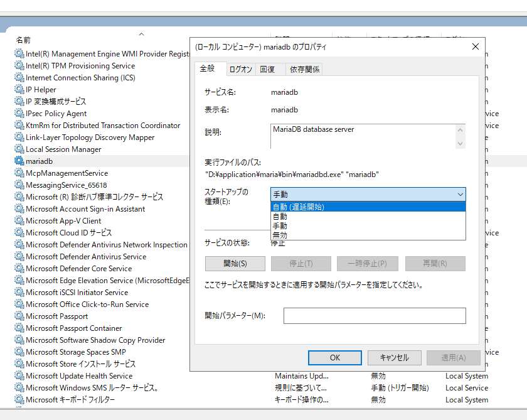
Task: Click the IP Helper service gear icon
Action: [19, 90]
